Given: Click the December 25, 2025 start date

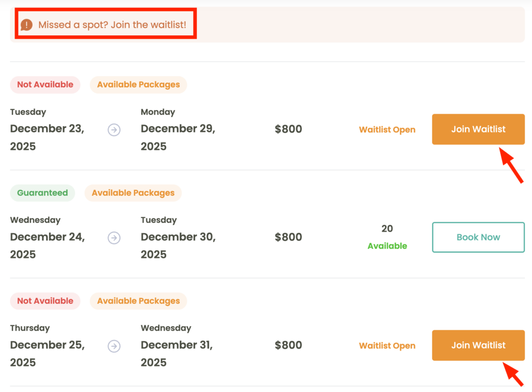Looking at the screenshot, I should (x=47, y=354).
